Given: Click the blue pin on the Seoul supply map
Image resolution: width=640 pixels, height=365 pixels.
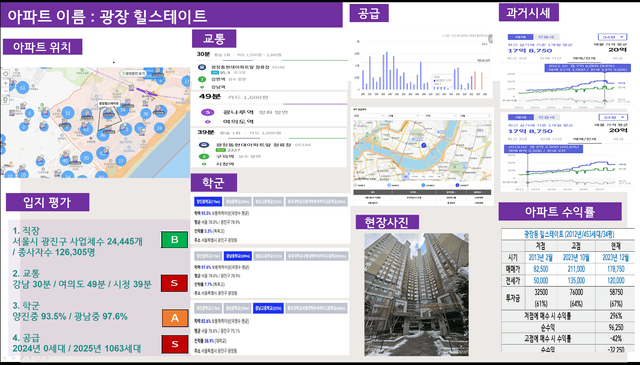Looking at the screenshot, I should (x=423, y=145).
